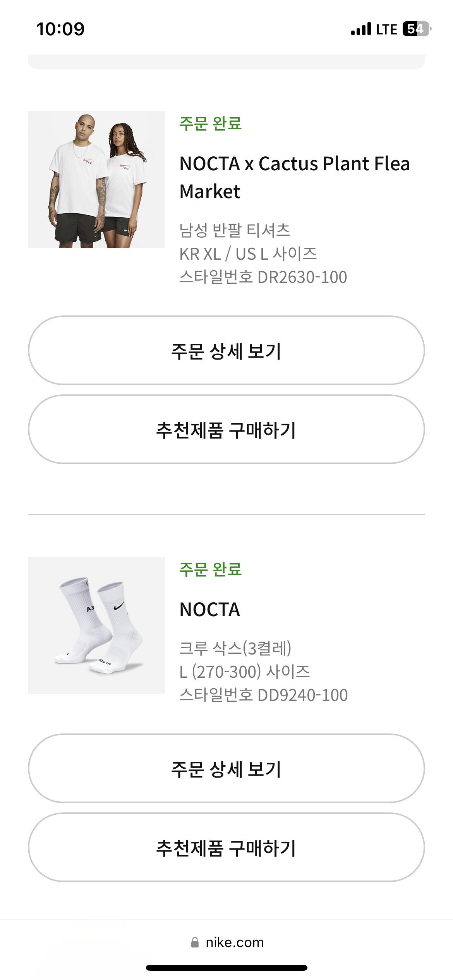Tap the home indicator bar at bottom
453x980 pixels.
(226, 968)
